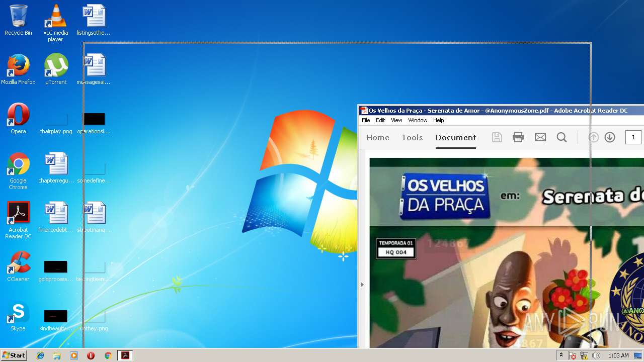Image resolution: width=644 pixels, height=362 pixels.
Task: Switch to the Home tab in Acrobat
Action: (x=378, y=137)
